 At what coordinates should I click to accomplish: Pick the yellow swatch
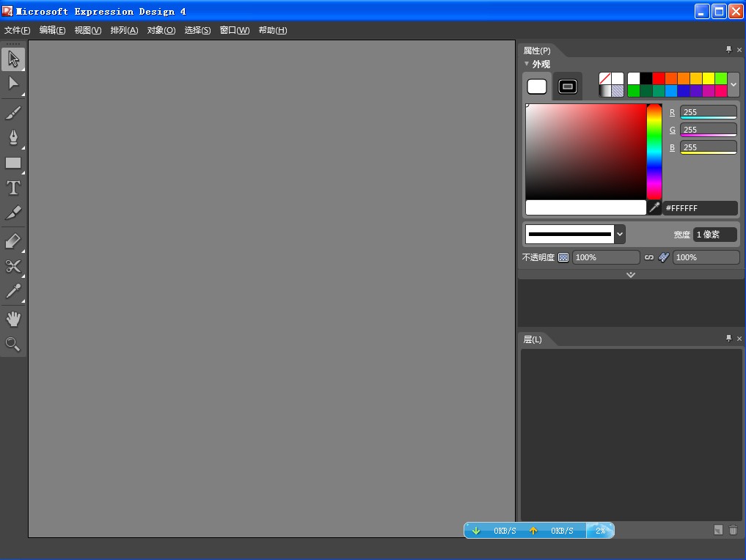709,78
